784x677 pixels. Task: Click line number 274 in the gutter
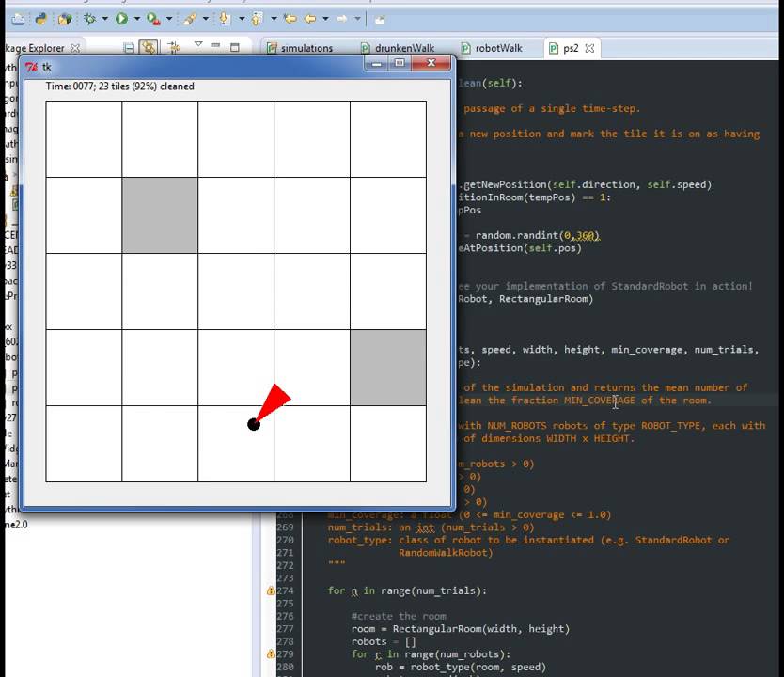coord(286,590)
